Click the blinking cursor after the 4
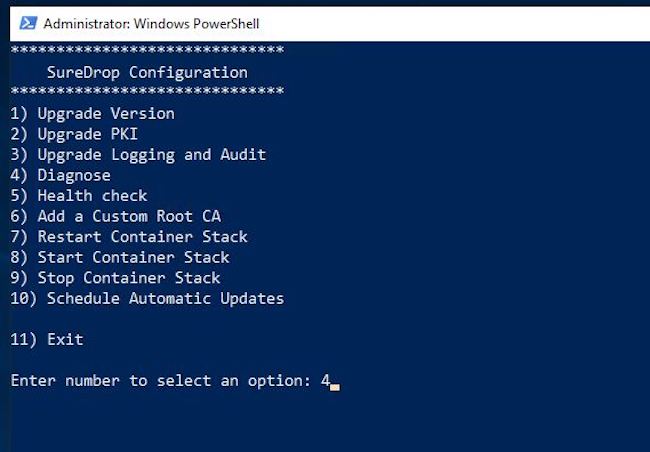Screen dimensions: 650x452 [335, 385]
